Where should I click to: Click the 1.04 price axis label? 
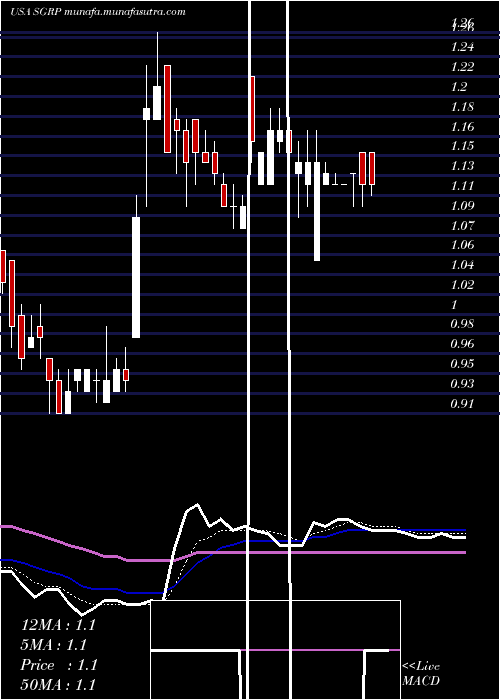click(x=462, y=265)
